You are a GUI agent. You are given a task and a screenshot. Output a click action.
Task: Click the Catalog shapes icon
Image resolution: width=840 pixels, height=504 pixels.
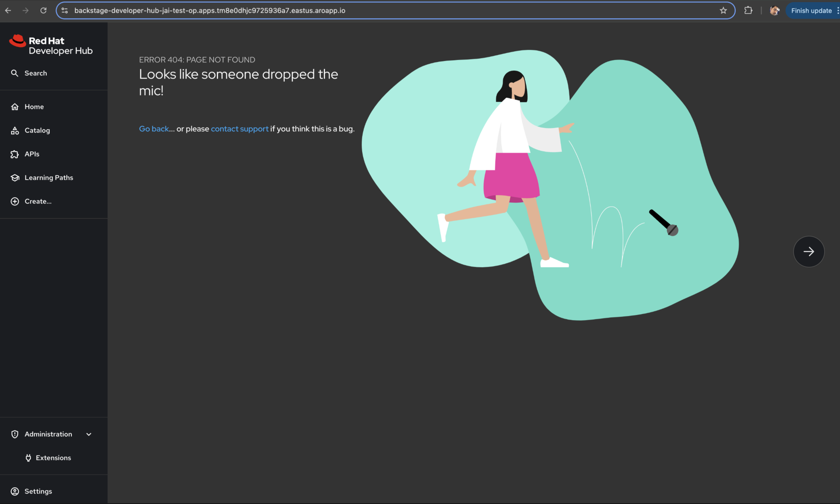[x=15, y=131]
